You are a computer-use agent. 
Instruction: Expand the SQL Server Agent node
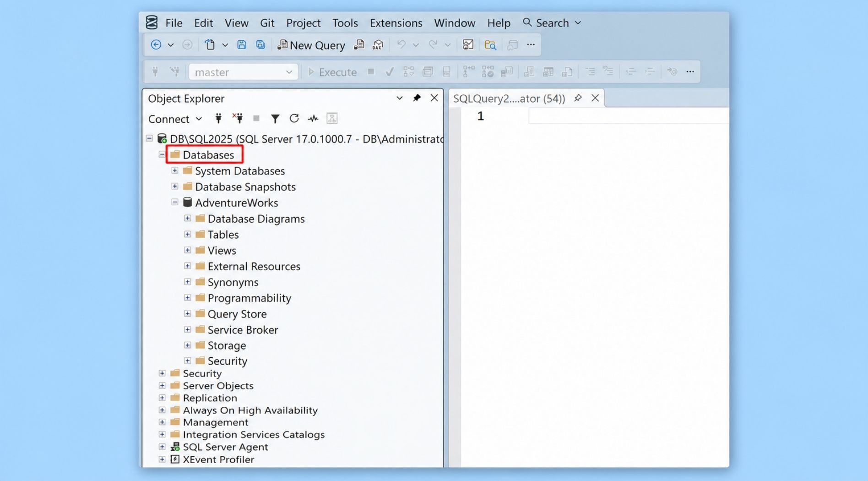[x=162, y=447]
